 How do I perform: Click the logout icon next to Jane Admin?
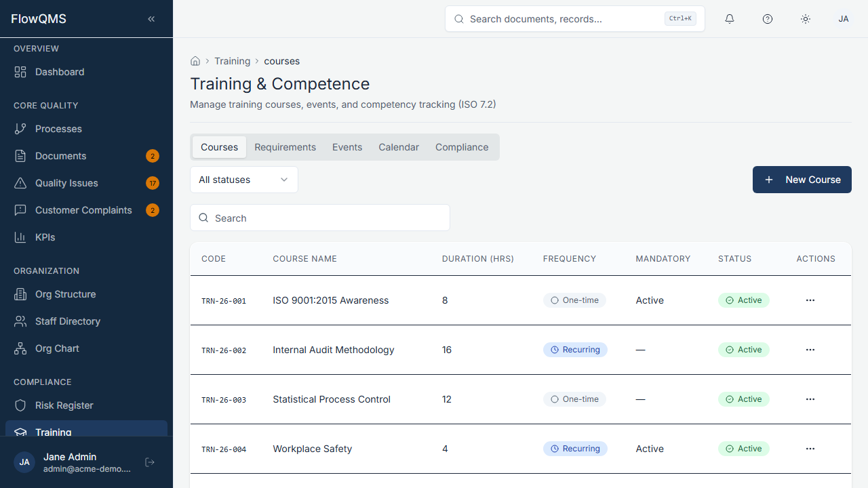(x=149, y=462)
